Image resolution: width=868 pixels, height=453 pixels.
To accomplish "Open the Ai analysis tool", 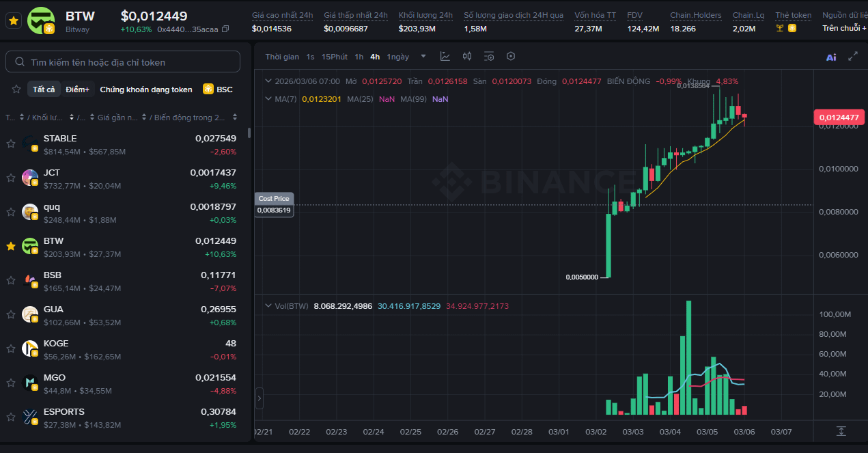I will tap(831, 57).
